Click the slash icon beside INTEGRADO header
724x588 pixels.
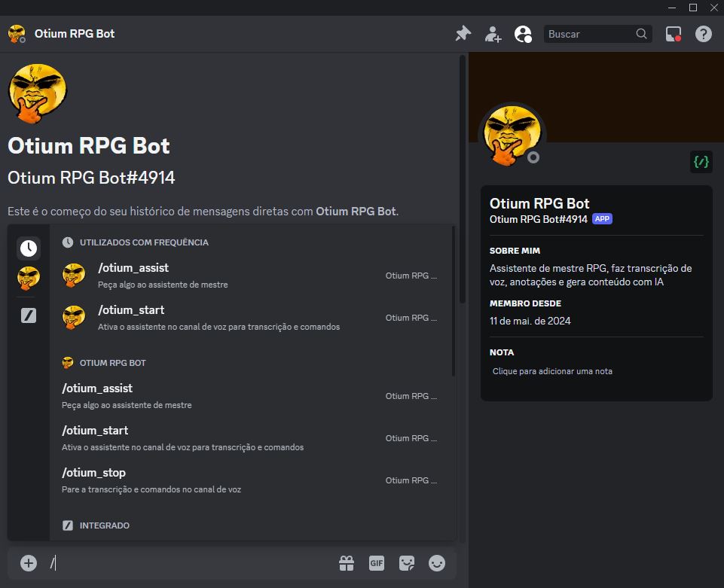click(x=68, y=526)
